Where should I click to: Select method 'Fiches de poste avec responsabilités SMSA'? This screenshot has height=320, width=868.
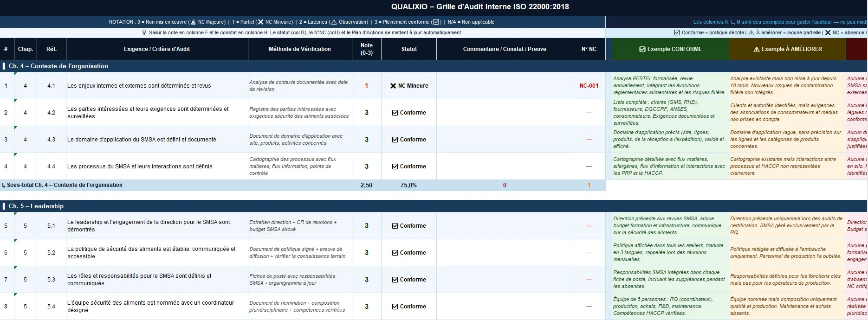[x=299, y=280]
